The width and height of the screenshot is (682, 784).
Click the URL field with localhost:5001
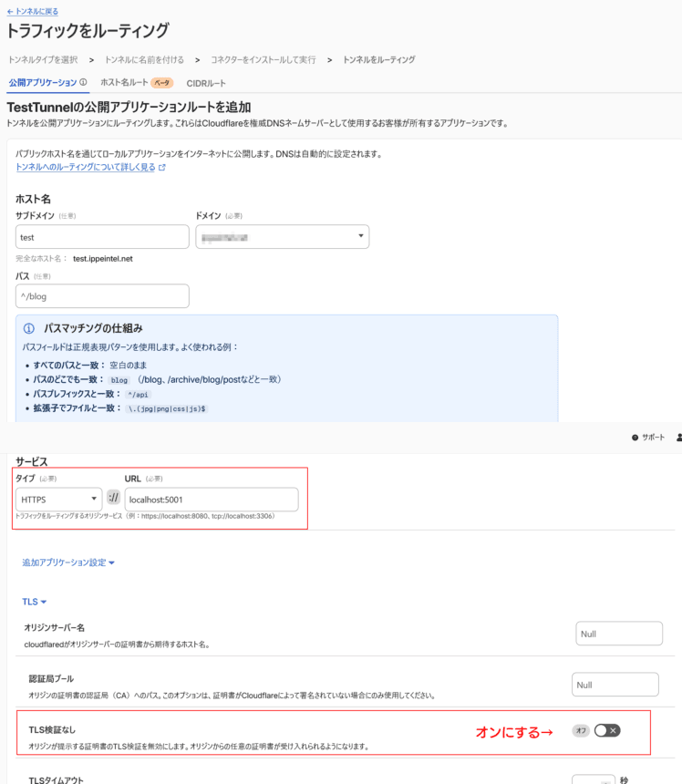click(212, 499)
